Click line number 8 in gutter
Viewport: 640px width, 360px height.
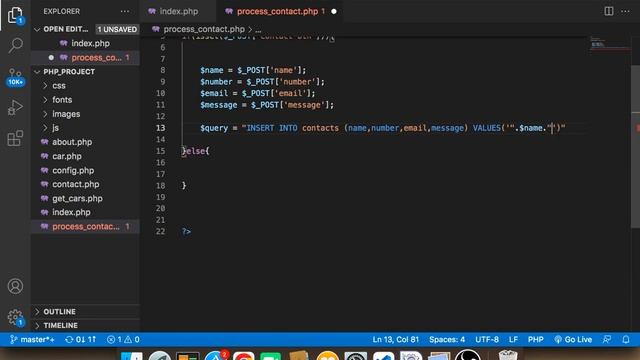162,70
